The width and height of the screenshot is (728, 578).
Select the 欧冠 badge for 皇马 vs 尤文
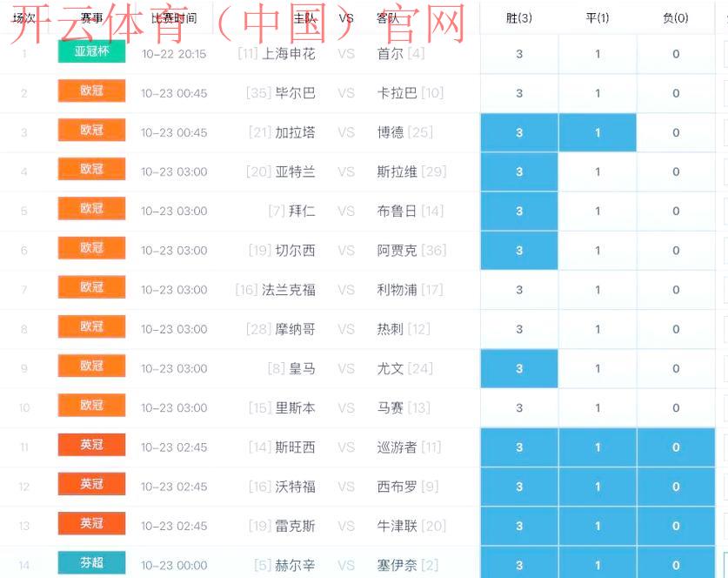point(91,368)
